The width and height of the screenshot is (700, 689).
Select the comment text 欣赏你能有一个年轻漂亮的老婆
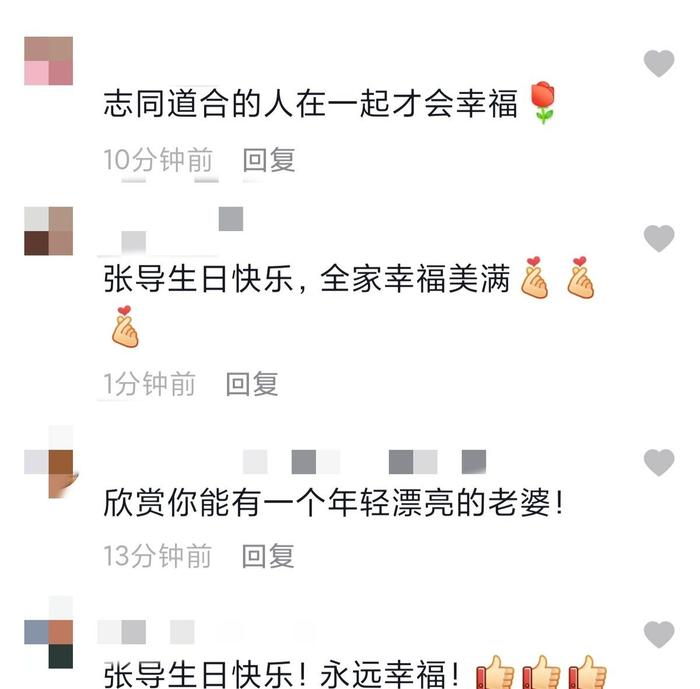[333, 503]
